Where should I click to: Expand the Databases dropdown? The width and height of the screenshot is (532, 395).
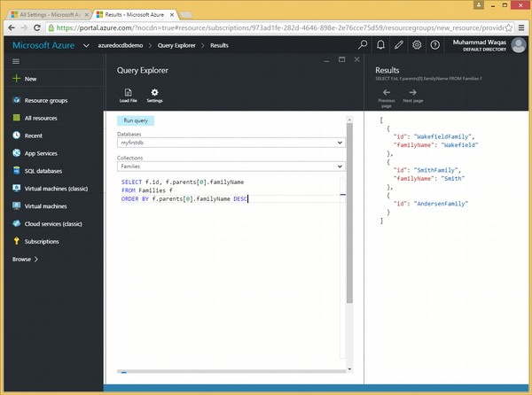click(339, 143)
